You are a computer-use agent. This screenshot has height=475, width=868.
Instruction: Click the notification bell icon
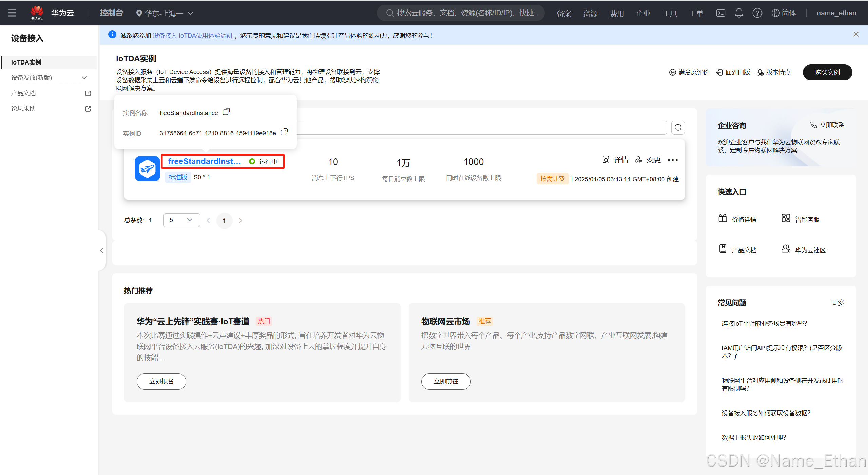coord(739,13)
